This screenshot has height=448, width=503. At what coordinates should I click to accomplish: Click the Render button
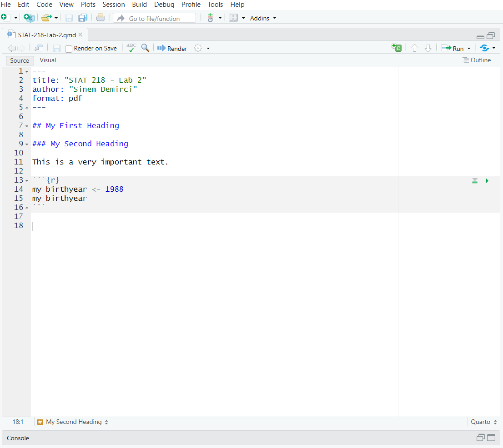(172, 49)
